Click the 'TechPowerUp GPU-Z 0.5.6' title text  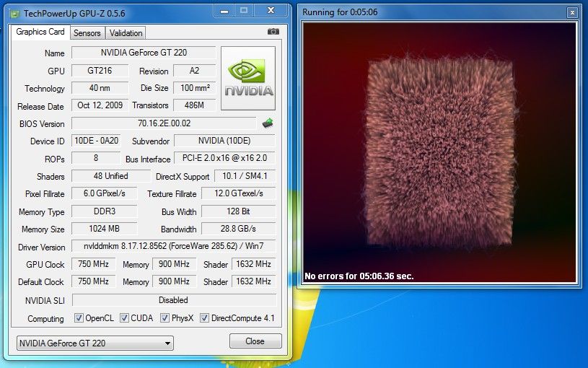[x=74, y=14]
